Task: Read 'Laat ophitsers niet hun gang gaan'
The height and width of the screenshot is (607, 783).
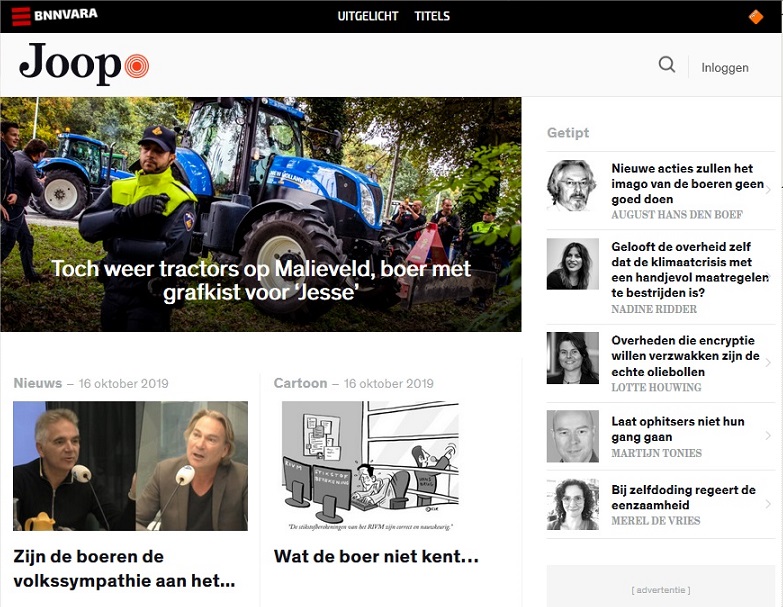Action: tap(678, 429)
